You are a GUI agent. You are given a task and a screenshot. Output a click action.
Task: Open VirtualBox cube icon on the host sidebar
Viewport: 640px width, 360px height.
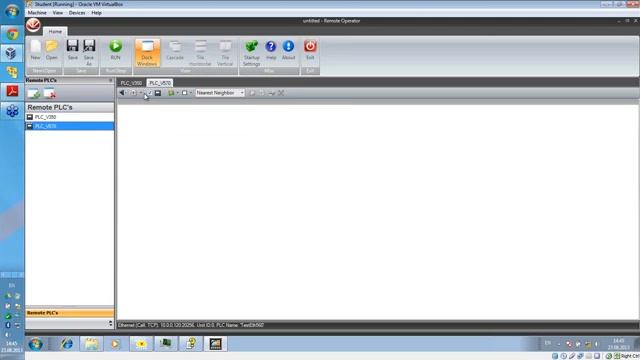pos(12,53)
